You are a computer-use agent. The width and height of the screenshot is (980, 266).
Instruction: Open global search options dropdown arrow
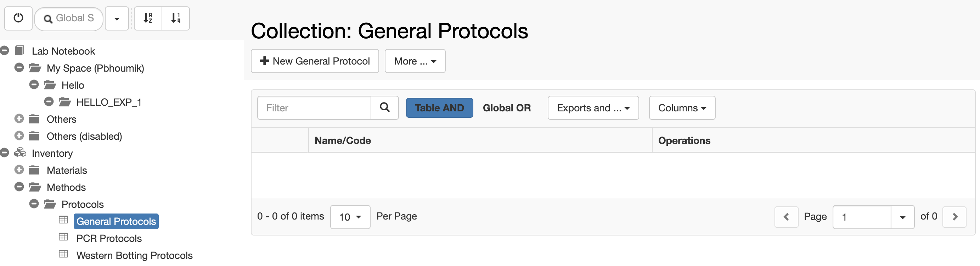click(x=117, y=18)
